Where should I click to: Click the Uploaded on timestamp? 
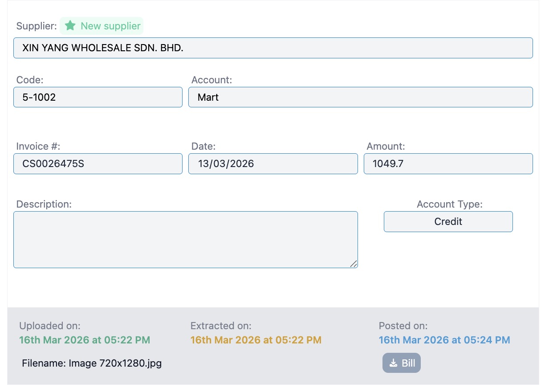point(85,340)
